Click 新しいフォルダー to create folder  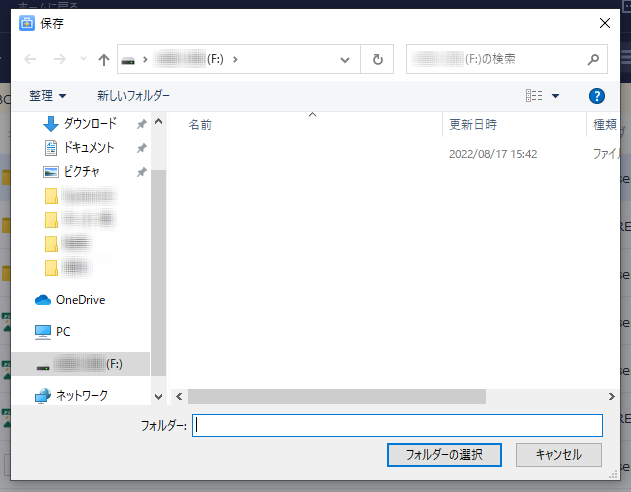click(133, 96)
